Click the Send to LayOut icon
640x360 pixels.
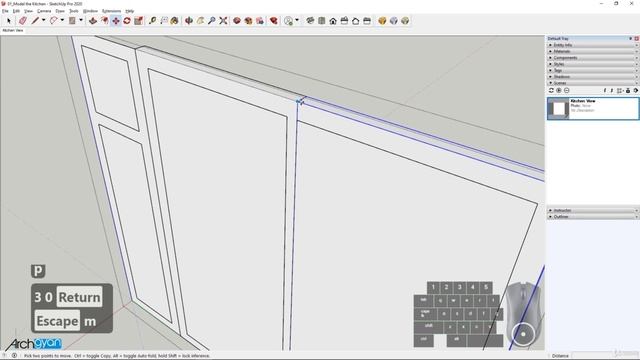pyautogui.click(x=260, y=20)
